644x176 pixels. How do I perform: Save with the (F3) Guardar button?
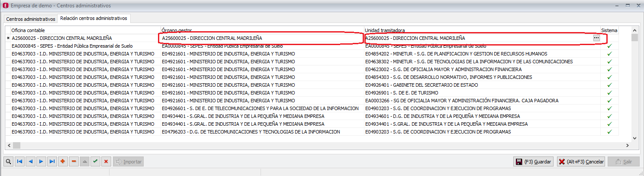tap(534, 162)
